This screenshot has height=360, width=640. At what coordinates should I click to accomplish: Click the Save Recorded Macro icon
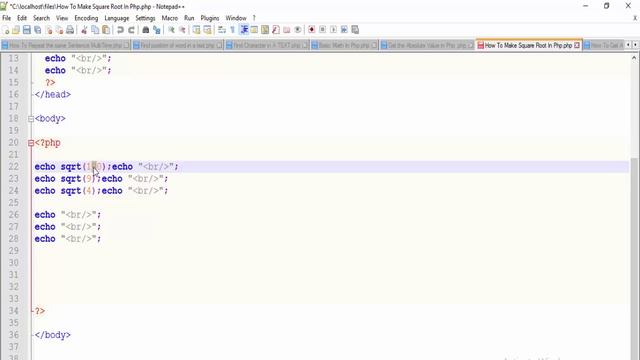(x=355, y=30)
